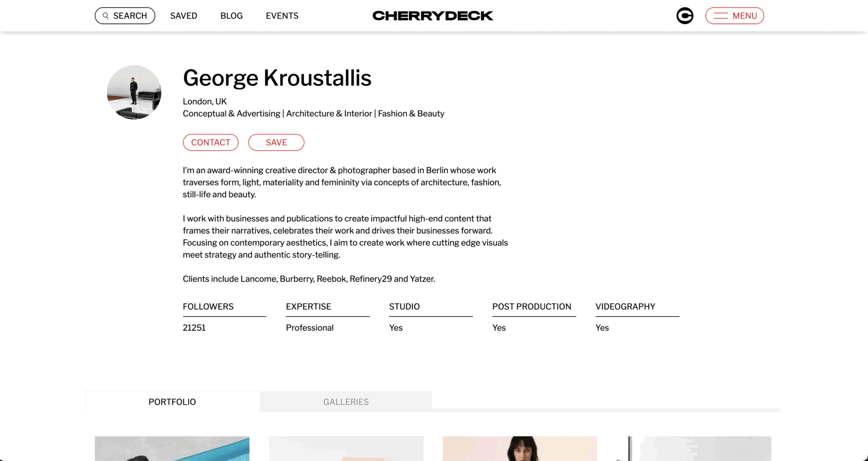Click the Followers count 21251
Viewport: 868px width, 461px height.
point(194,328)
